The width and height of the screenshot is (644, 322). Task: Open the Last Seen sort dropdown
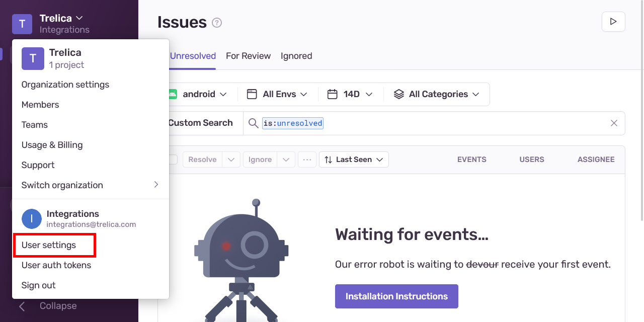pos(354,159)
